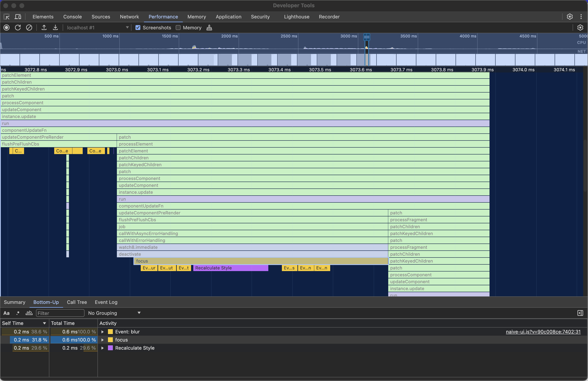
Task: Click the Filter input field
Action: (60, 313)
